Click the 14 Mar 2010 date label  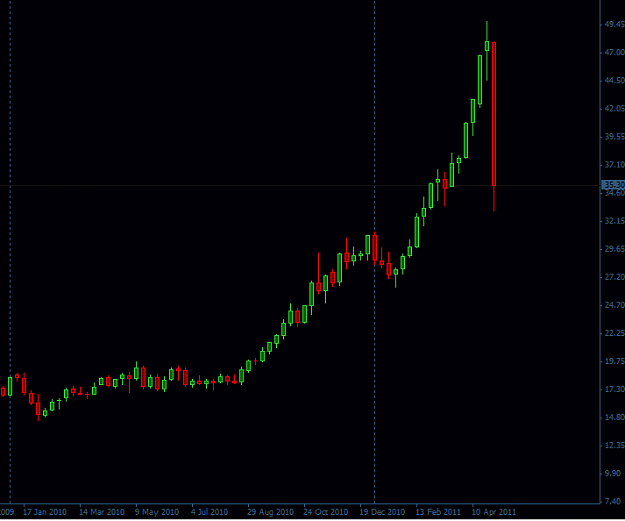pos(102,512)
